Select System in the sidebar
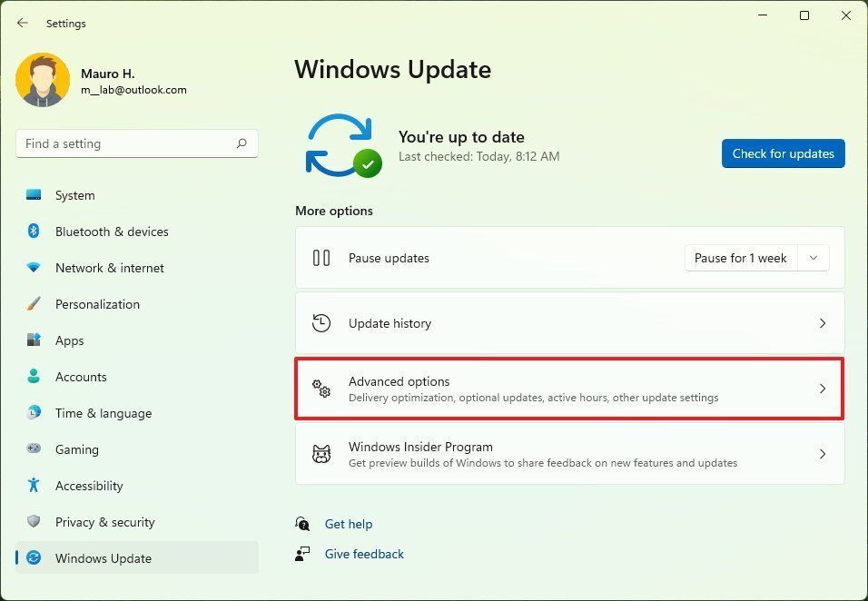 34,195
